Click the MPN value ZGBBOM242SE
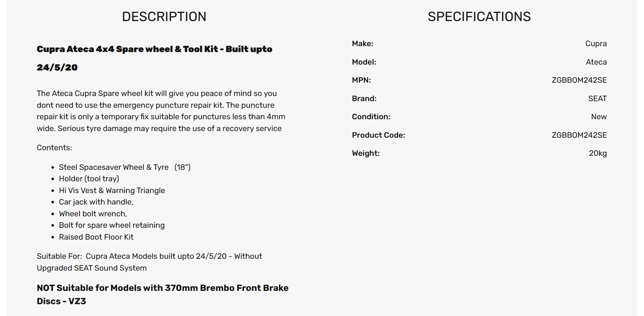Image resolution: width=644 pixels, height=316 pixels. [579, 80]
